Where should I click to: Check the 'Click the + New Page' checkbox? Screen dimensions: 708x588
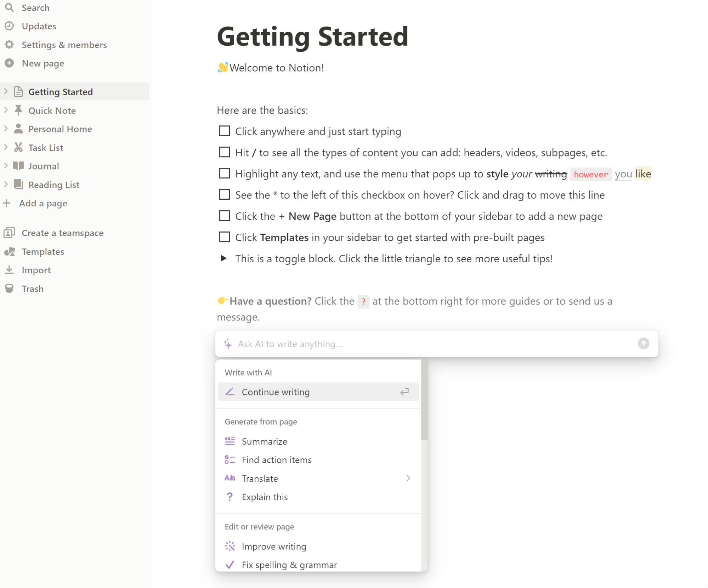click(225, 216)
